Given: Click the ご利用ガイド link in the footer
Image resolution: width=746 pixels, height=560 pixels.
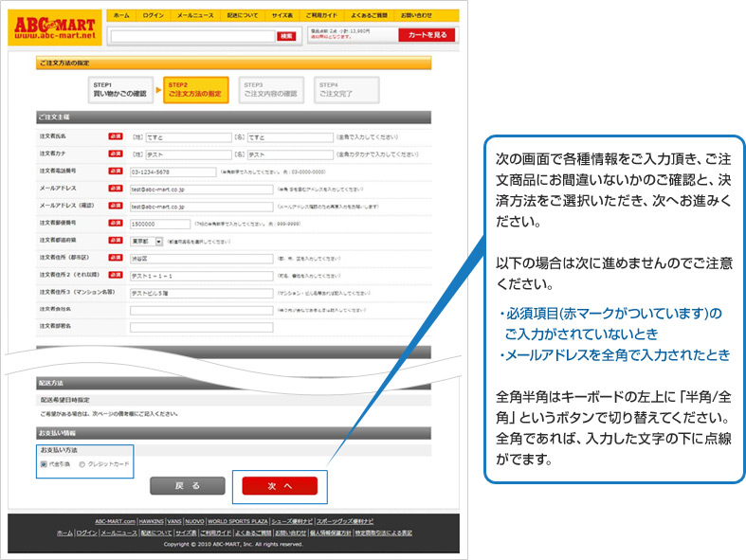Looking at the screenshot, I should tap(216, 533).
